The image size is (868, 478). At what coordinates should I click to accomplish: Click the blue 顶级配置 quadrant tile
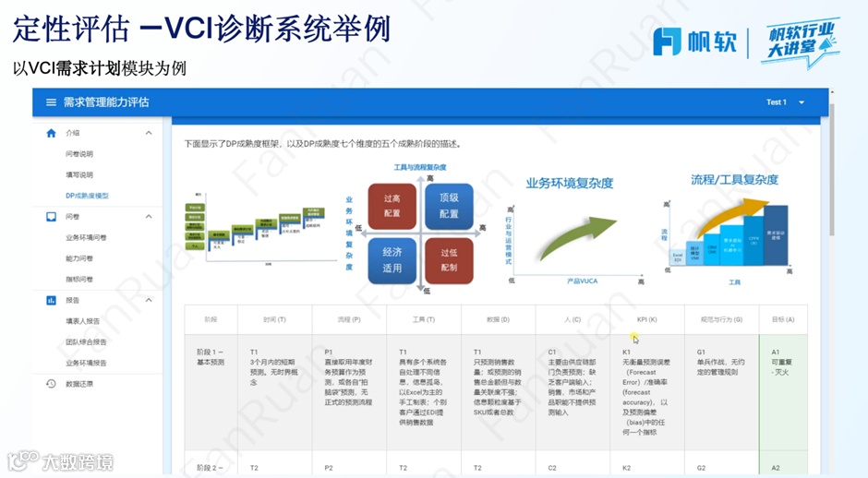[x=449, y=206]
